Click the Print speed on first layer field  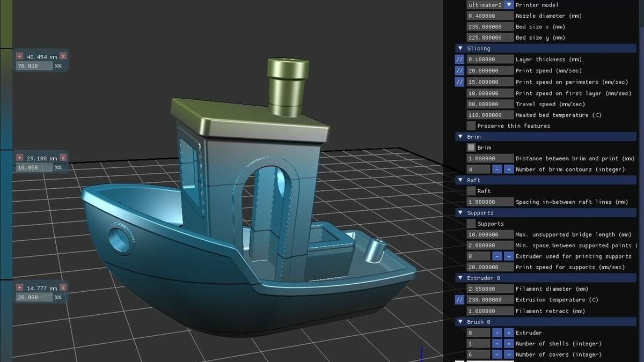coord(490,93)
